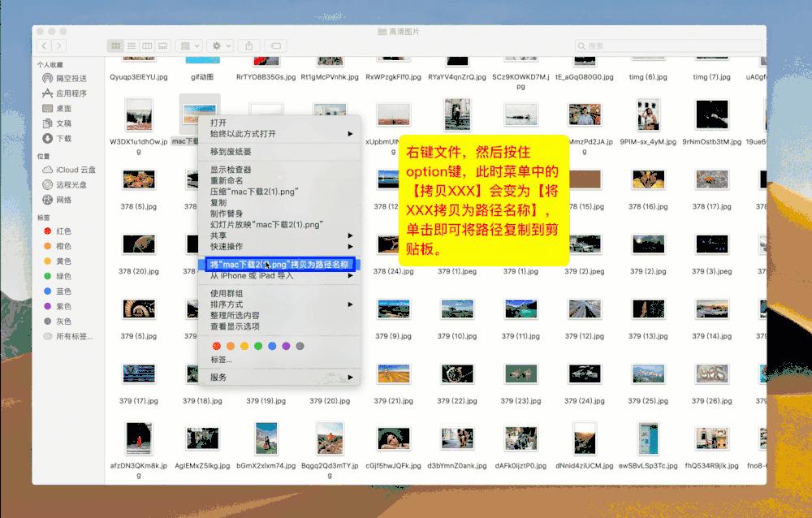Expand the 快速操作 submenu

(x=279, y=246)
